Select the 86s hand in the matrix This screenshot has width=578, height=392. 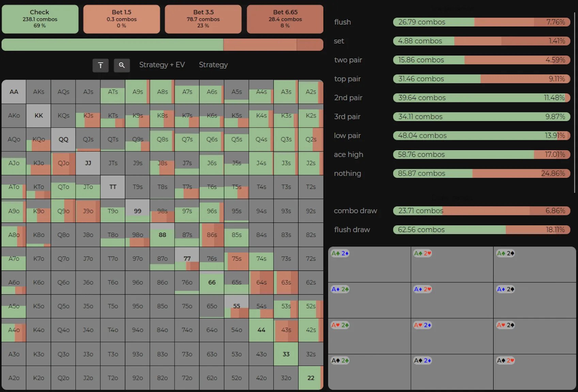(212, 235)
